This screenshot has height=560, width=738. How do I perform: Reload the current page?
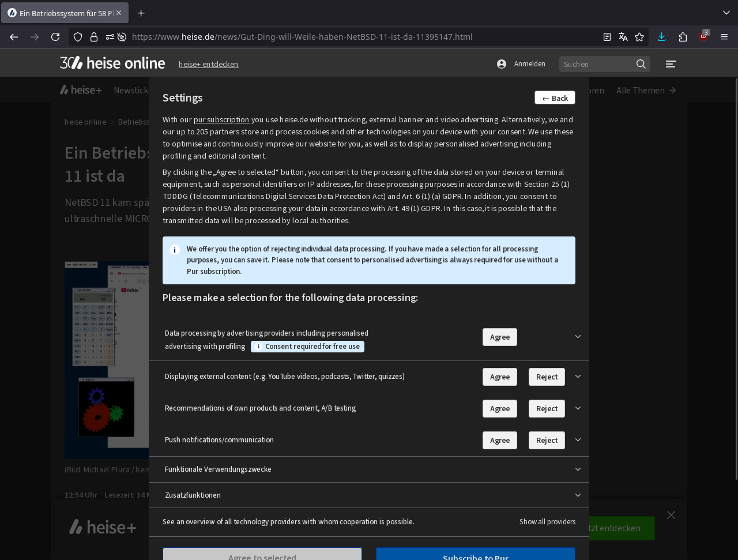pyautogui.click(x=55, y=37)
